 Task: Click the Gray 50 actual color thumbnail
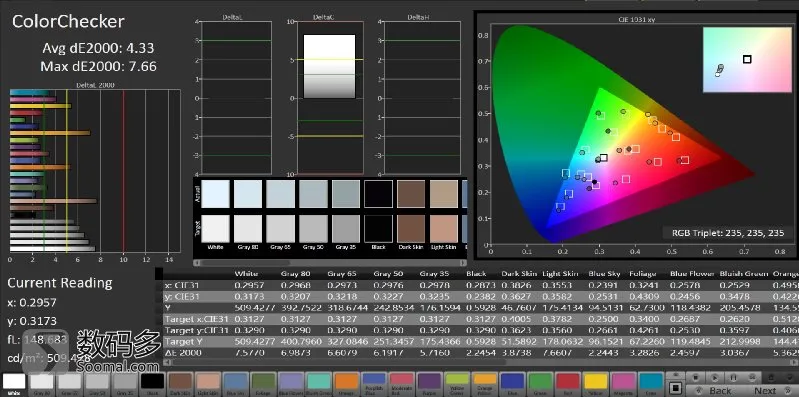(313, 194)
